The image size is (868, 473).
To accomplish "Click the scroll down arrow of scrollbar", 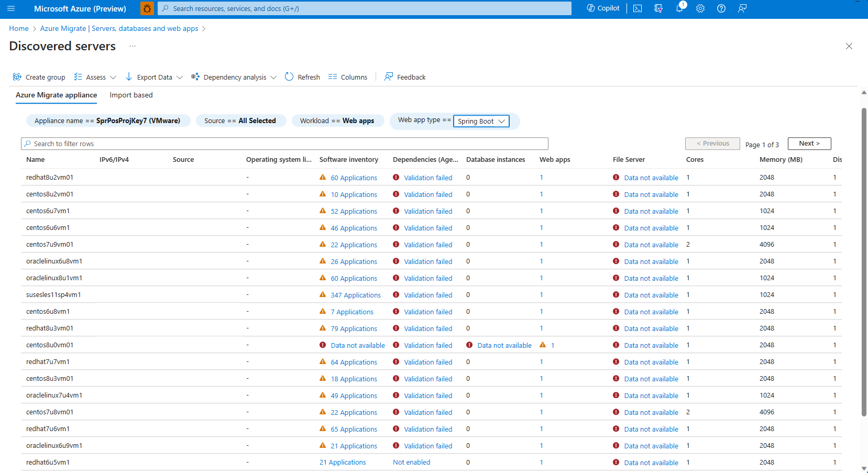I will pyautogui.click(x=864, y=469).
